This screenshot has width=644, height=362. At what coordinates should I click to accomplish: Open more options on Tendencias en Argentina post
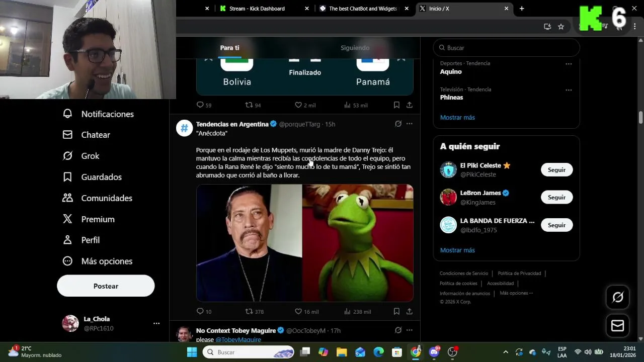410,124
